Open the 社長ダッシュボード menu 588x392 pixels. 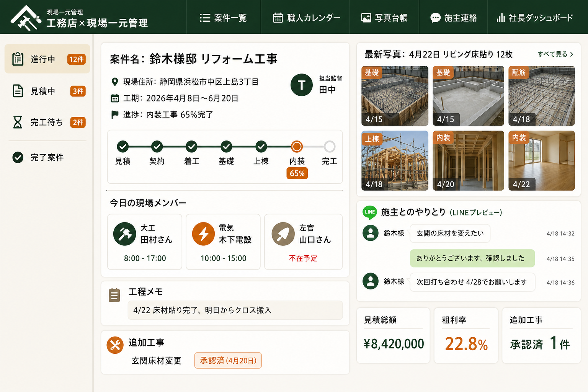tap(534, 18)
